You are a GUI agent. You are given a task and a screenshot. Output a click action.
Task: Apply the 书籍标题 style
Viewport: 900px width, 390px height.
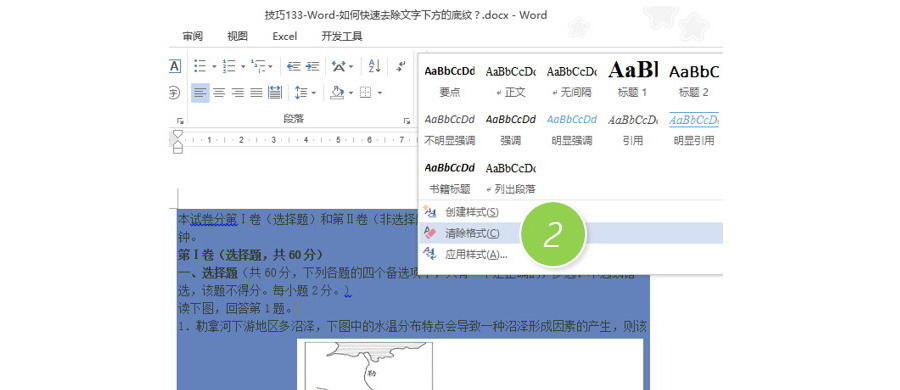pos(449,177)
